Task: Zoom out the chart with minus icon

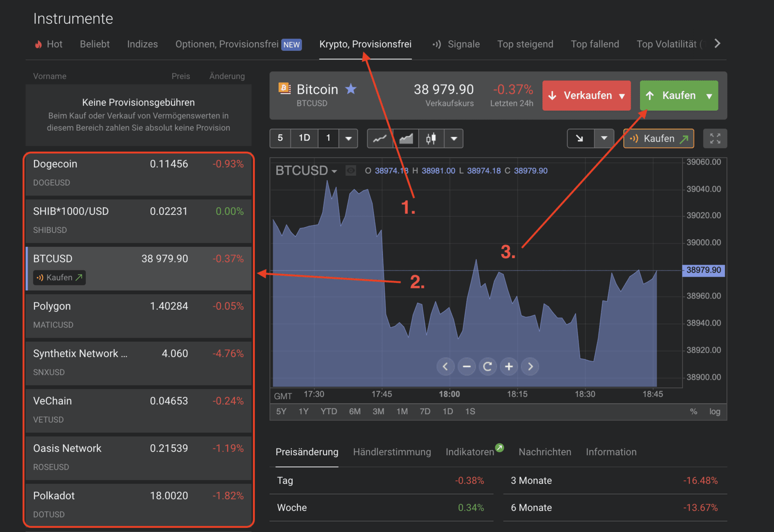Action: pos(466,367)
